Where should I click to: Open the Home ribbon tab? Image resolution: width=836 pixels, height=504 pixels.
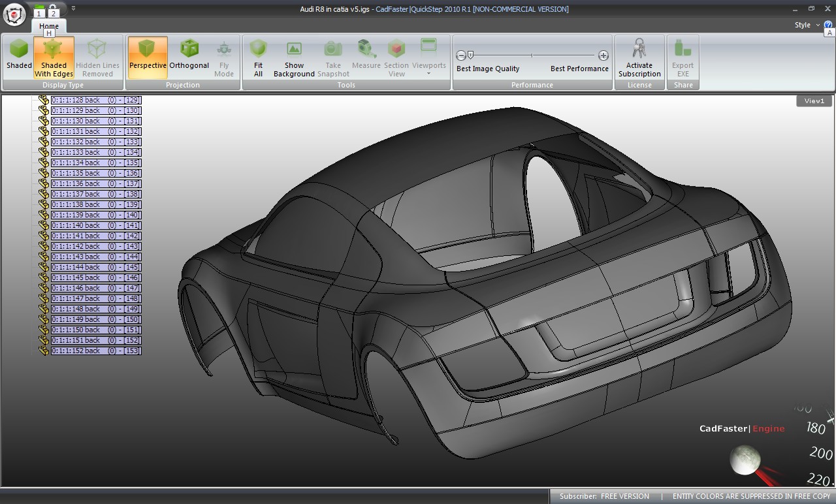click(x=49, y=26)
